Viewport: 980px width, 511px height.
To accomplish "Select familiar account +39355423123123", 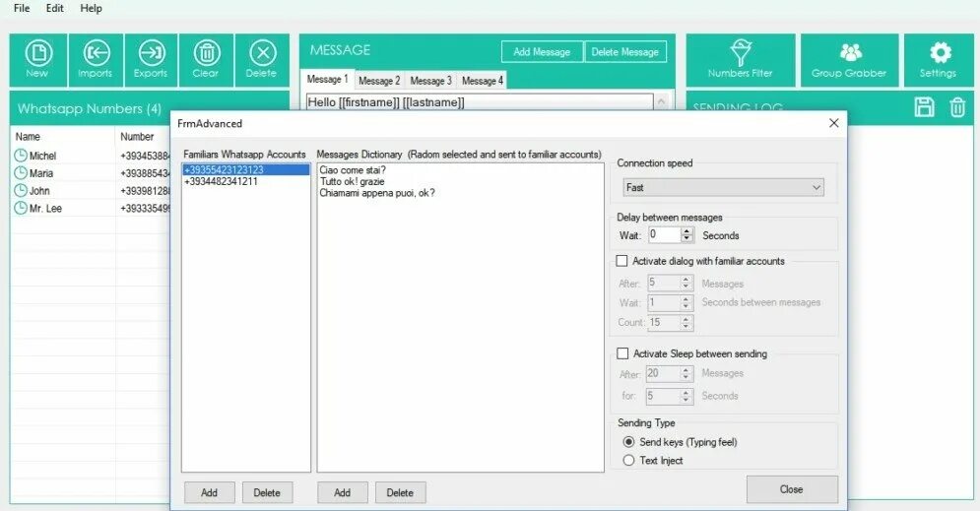I will [246, 170].
